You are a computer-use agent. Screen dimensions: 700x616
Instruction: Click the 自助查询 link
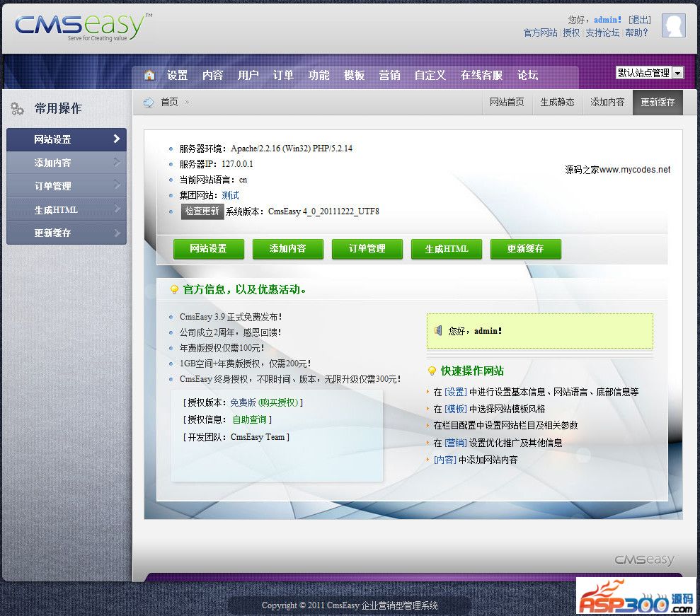[x=250, y=419]
